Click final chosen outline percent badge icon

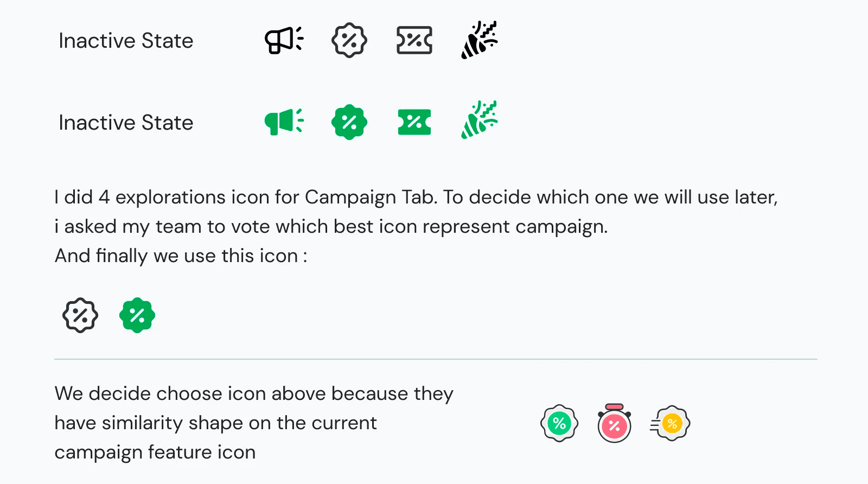coord(80,315)
